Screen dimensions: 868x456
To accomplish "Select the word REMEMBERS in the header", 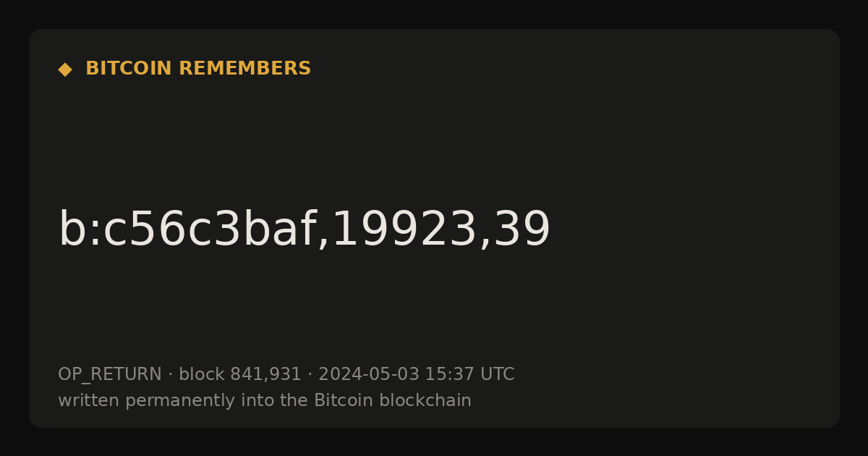I will click(x=245, y=69).
